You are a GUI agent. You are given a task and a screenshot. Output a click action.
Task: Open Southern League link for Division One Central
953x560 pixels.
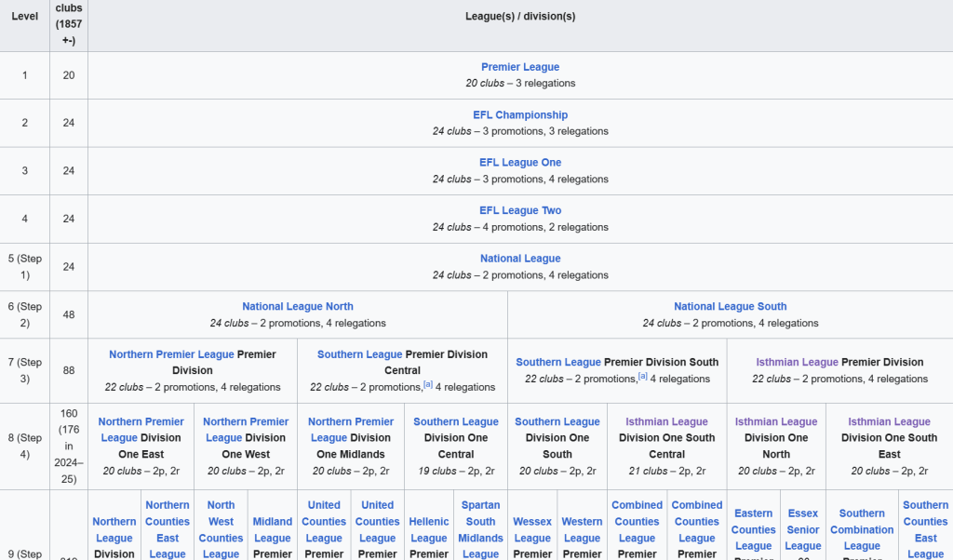tap(456, 422)
